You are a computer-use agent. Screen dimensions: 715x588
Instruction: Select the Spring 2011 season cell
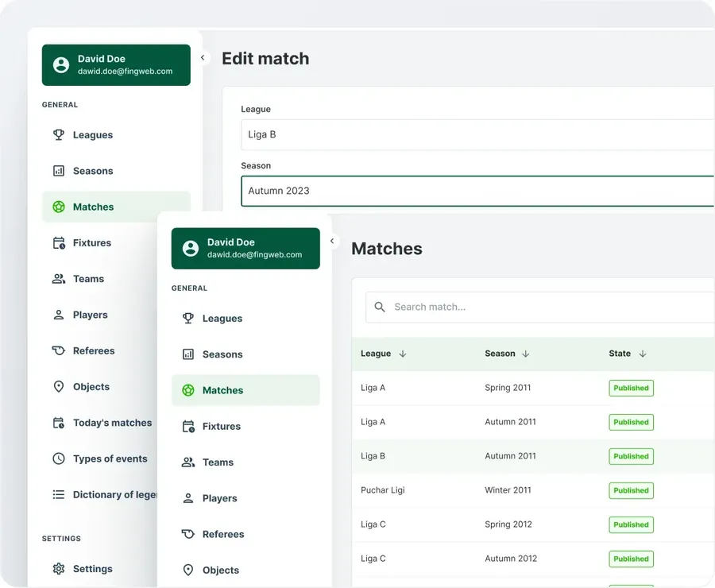click(x=508, y=388)
